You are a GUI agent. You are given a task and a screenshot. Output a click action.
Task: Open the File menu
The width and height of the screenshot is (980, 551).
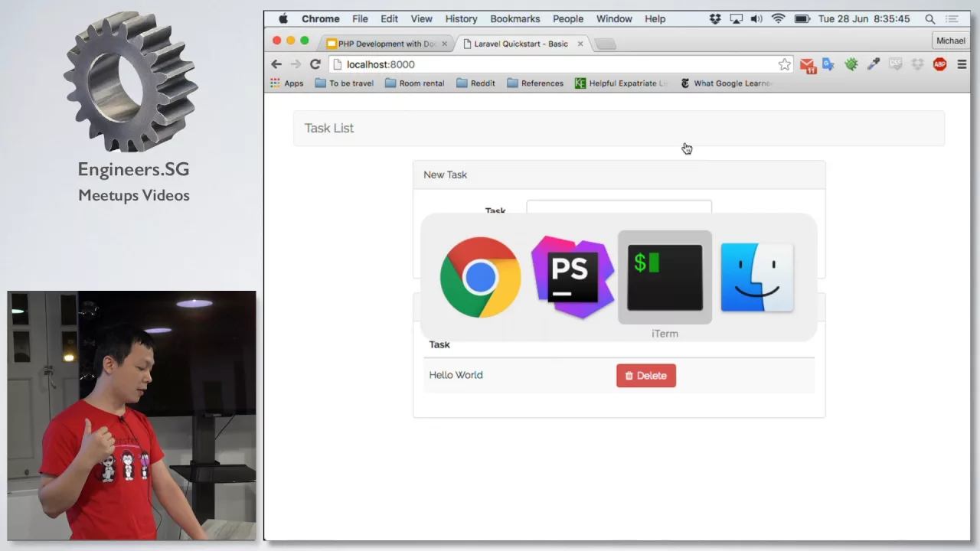tap(360, 18)
